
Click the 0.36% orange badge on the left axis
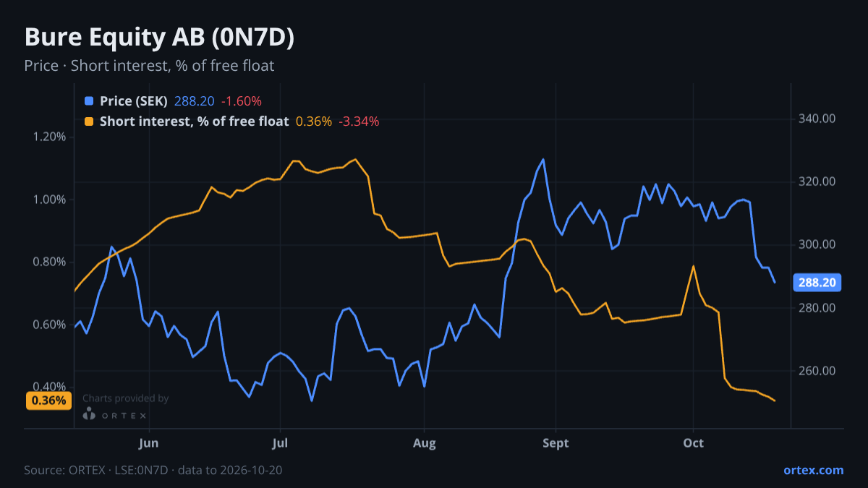(x=48, y=401)
